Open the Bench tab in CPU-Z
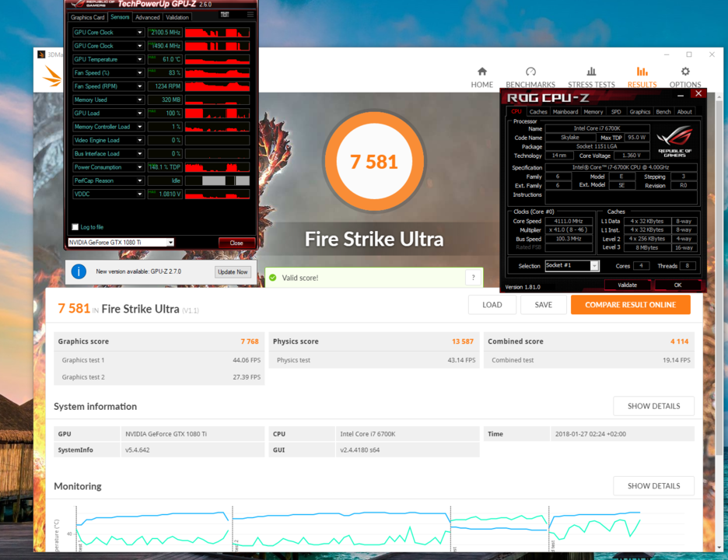 663,111
